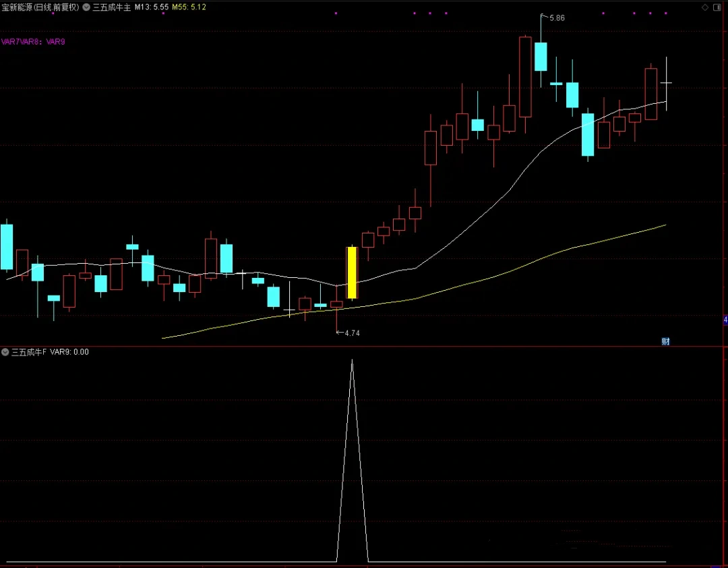728x568 pixels.
Task: Click the 4.74 low price marker
Action: coord(352,333)
